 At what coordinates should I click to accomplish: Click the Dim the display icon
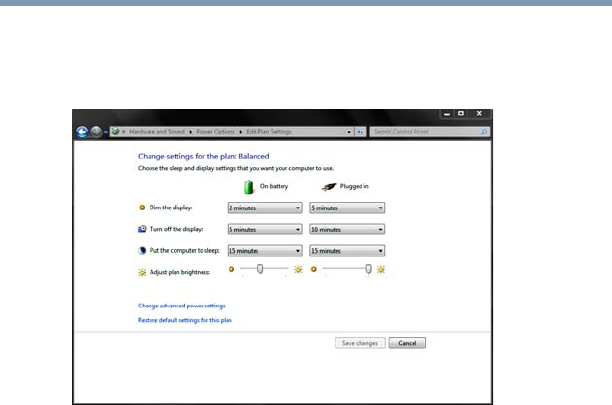(x=142, y=208)
